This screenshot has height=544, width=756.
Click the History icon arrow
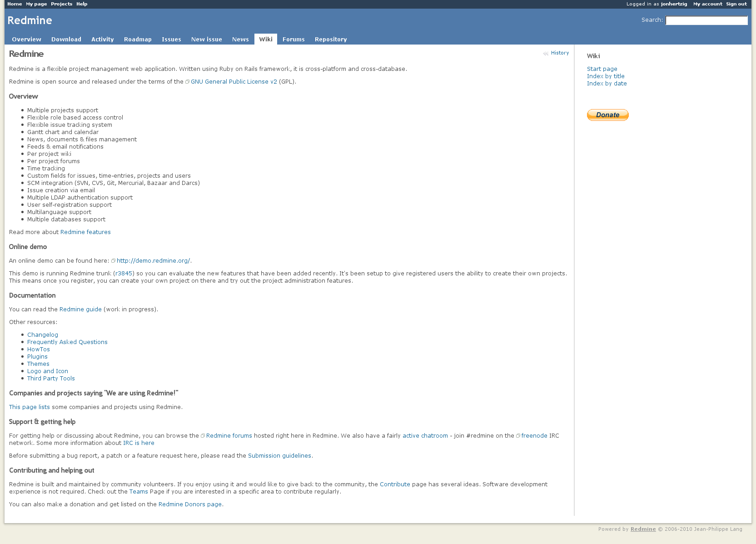(546, 54)
